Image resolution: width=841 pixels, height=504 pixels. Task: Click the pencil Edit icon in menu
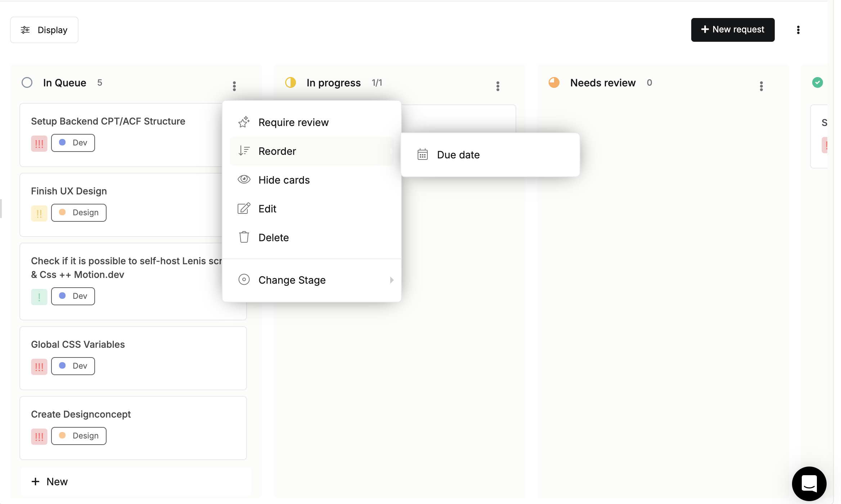coord(244,208)
